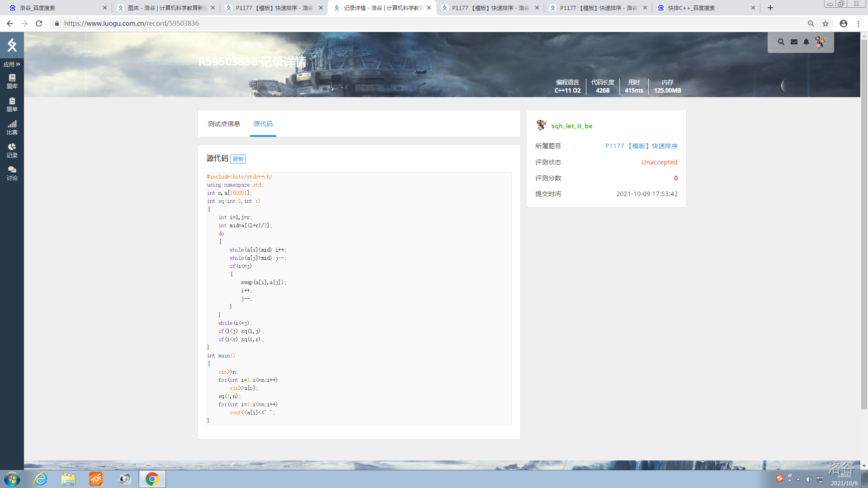Open the 题单 problem list sidebar icon
This screenshot has width=868, height=488.
(12, 105)
